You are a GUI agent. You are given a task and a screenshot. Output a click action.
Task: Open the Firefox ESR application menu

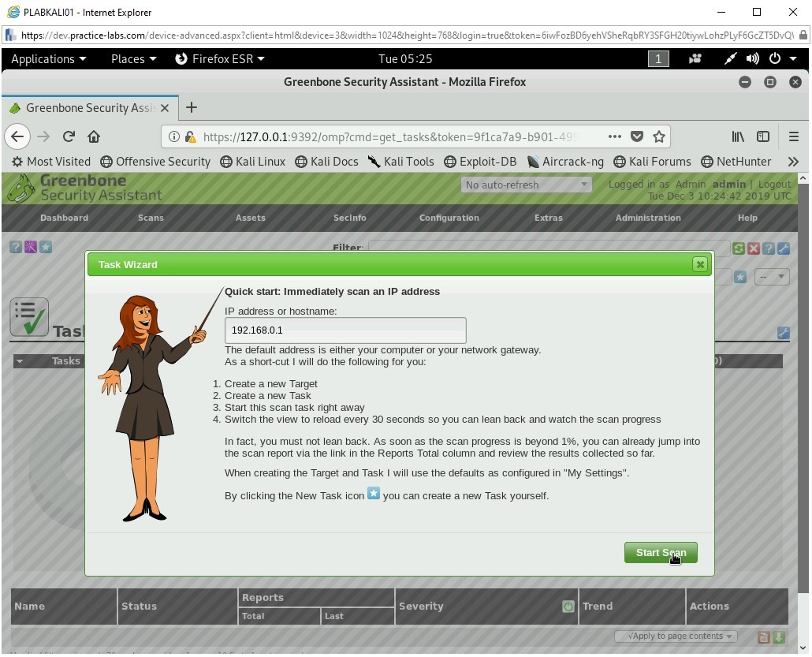click(x=219, y=59)
